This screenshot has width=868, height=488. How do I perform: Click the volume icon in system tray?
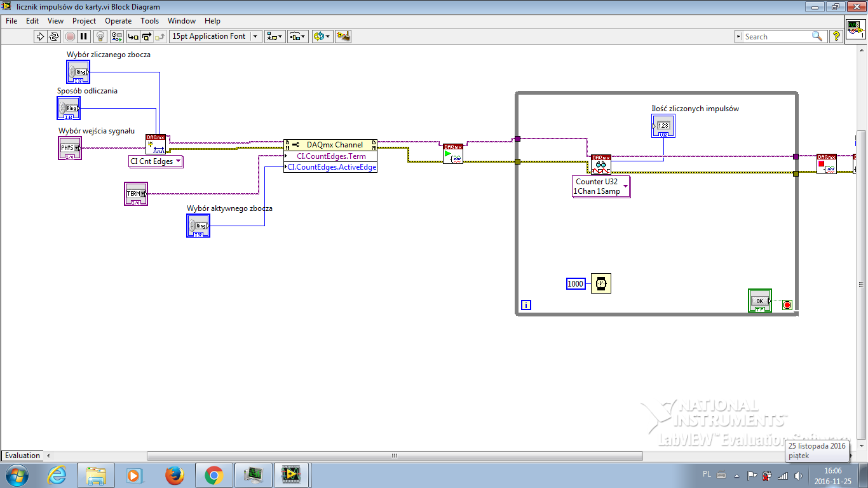[x=798, y=475]
